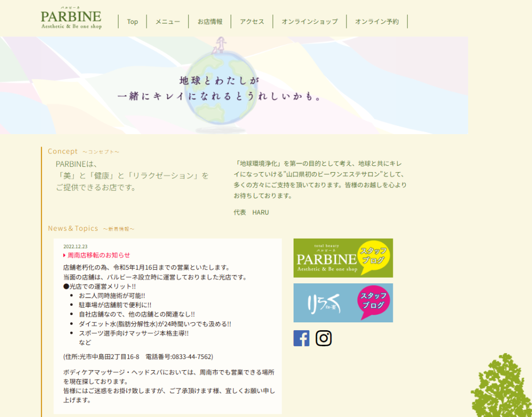This screenshot has width=532, height=417.
Task: Open the blue Riraku staff blog banner
Action: 343,303
